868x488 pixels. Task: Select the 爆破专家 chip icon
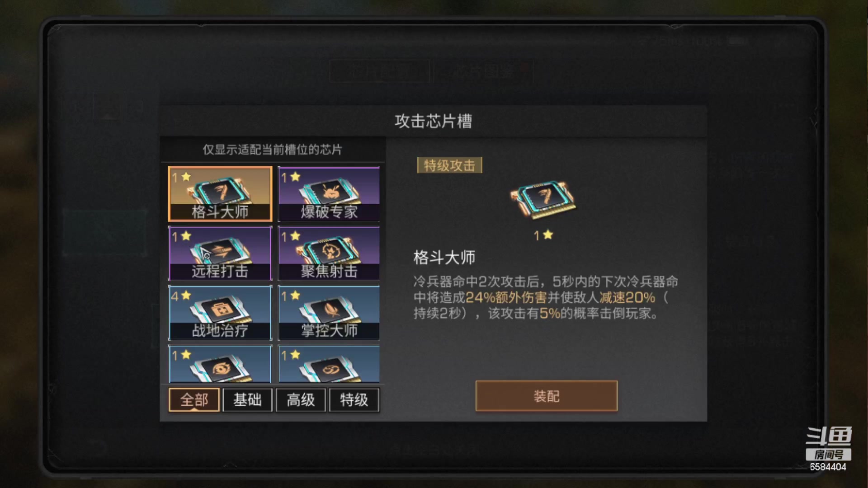tap(329, 194)
